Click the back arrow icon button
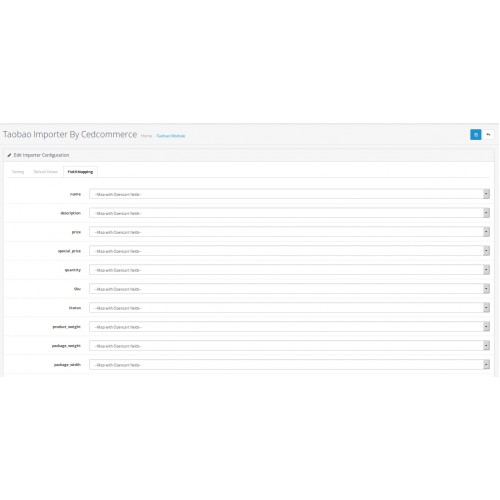500x500 pixels. 488,135
